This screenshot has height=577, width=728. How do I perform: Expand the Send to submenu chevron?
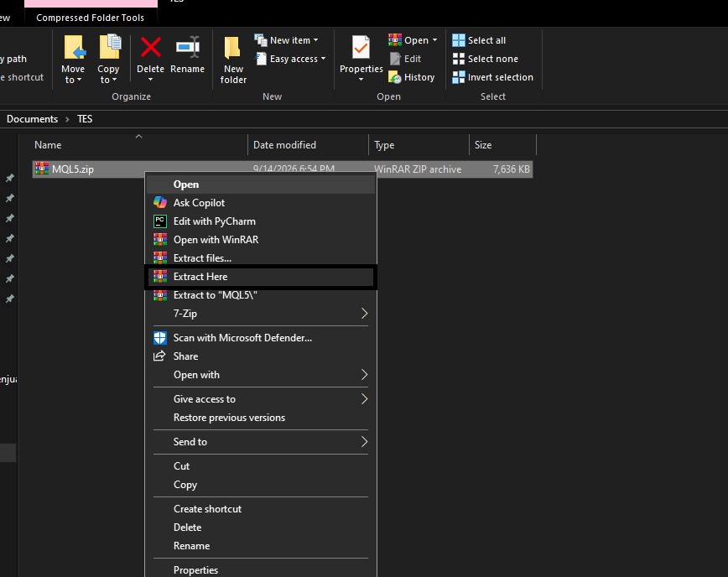coord(365,441)
